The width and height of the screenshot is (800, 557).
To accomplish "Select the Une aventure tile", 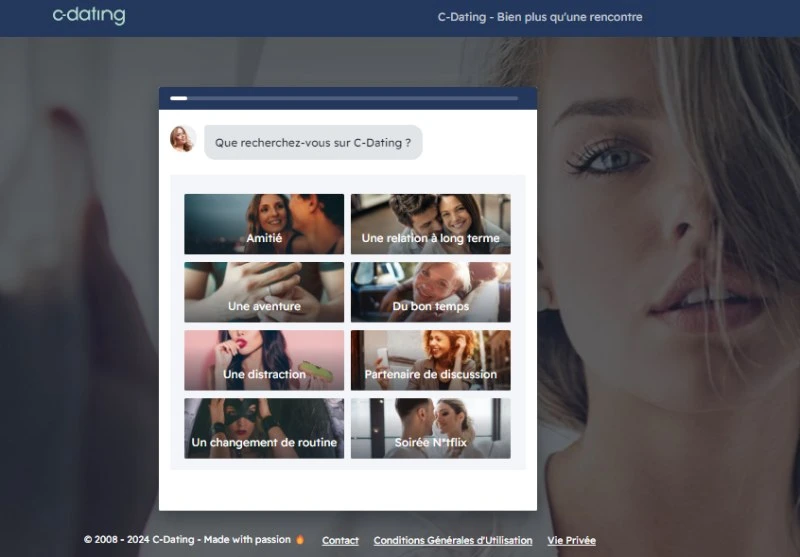I will pos(264,291).
